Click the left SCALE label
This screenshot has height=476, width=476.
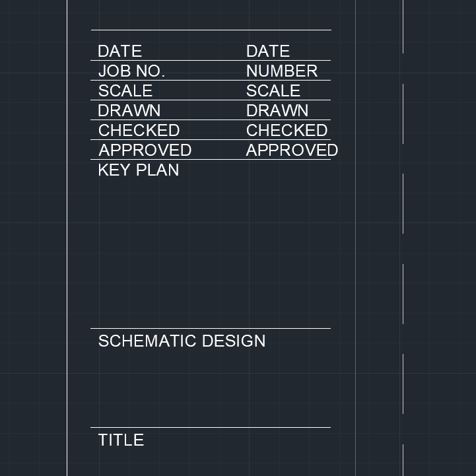tap(125, 90)
